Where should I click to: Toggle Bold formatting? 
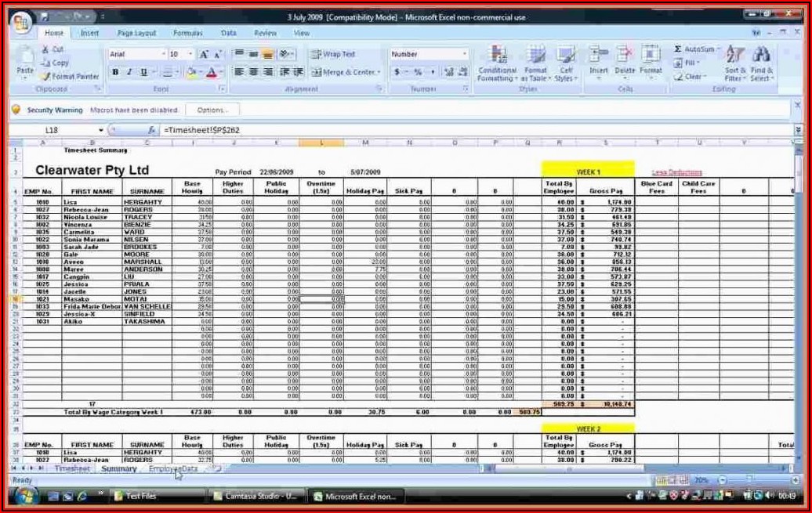pyautogui.click(x=115, y=72)
